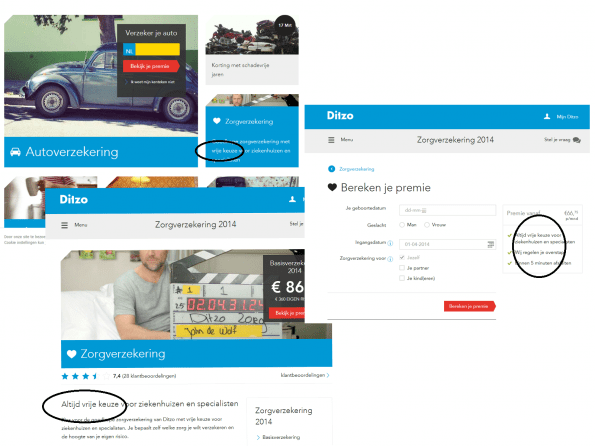Check the Je partner checkbox
The height and width of the screenshot is (446, 595).
pos(402,268)
